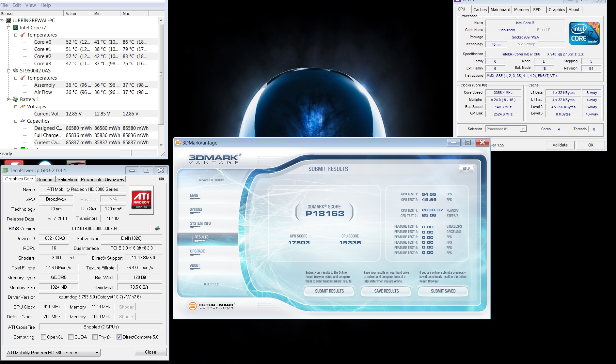Click the Submit Results button in 3DMark
The height and width of the screenshot is (364, 616).
tap(329, 291)
